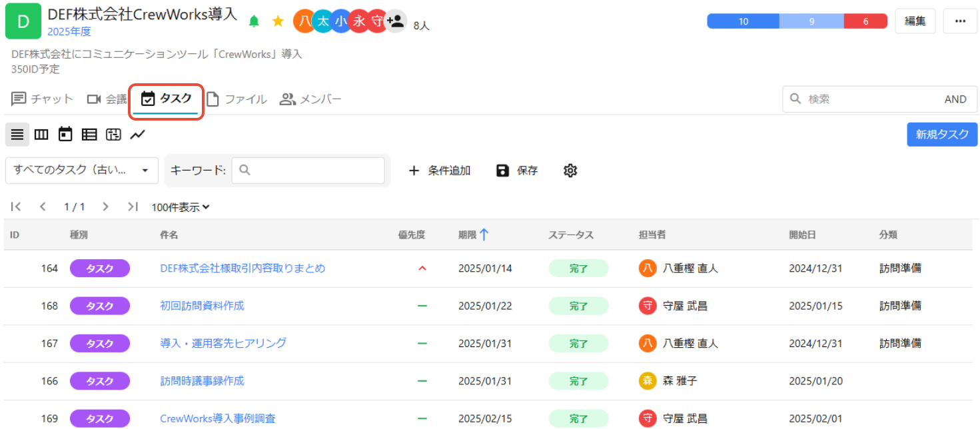Viewport: 980px width, 429px height.
Task: Switch to the メンバー tab
Action: pyautogui.click(x=310, y=99)
